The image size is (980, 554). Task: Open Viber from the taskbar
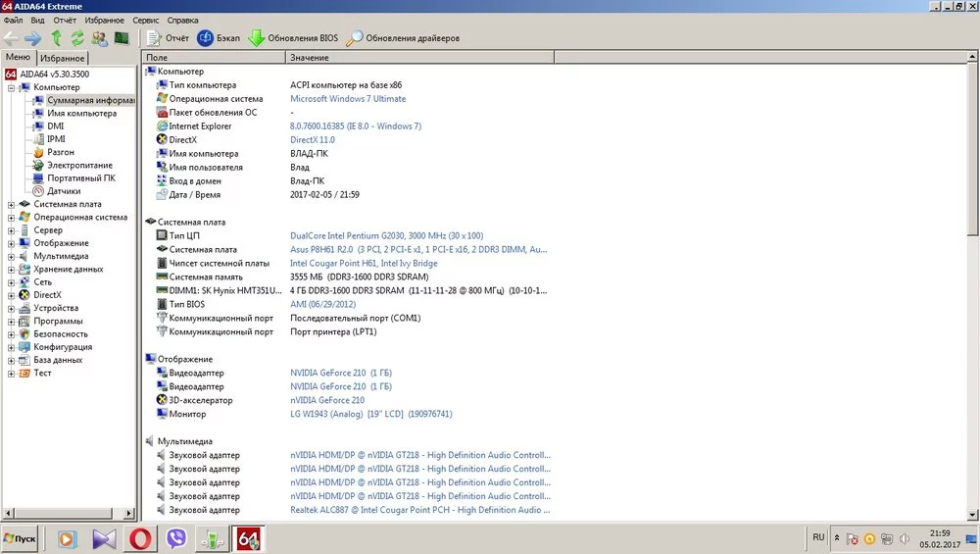(177, 538)
